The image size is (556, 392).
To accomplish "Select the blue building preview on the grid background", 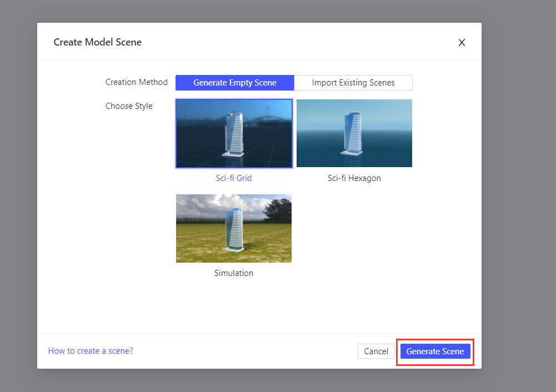I will click(x=234, y=133).
